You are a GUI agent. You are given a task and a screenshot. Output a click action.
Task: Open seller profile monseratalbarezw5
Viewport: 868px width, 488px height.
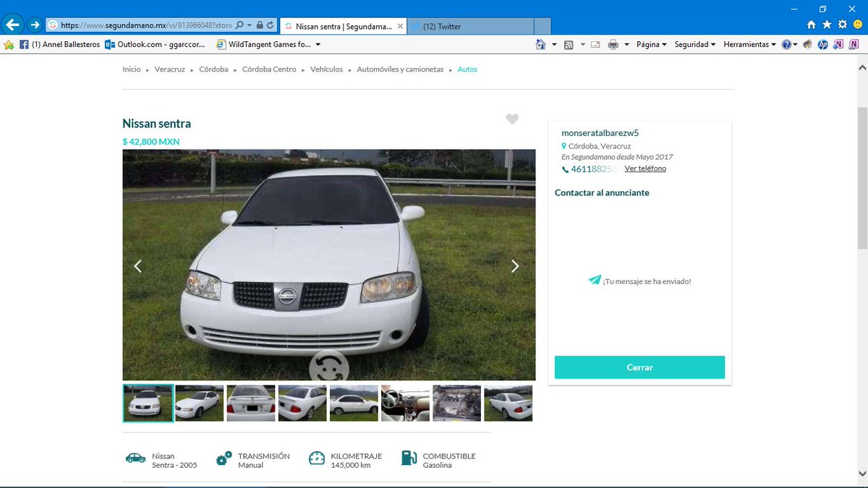pos(600,132)
